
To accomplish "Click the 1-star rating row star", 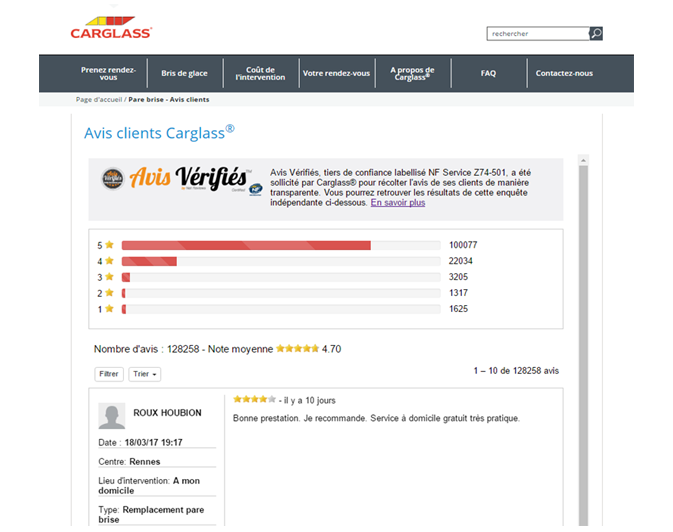I will [109, 308].
